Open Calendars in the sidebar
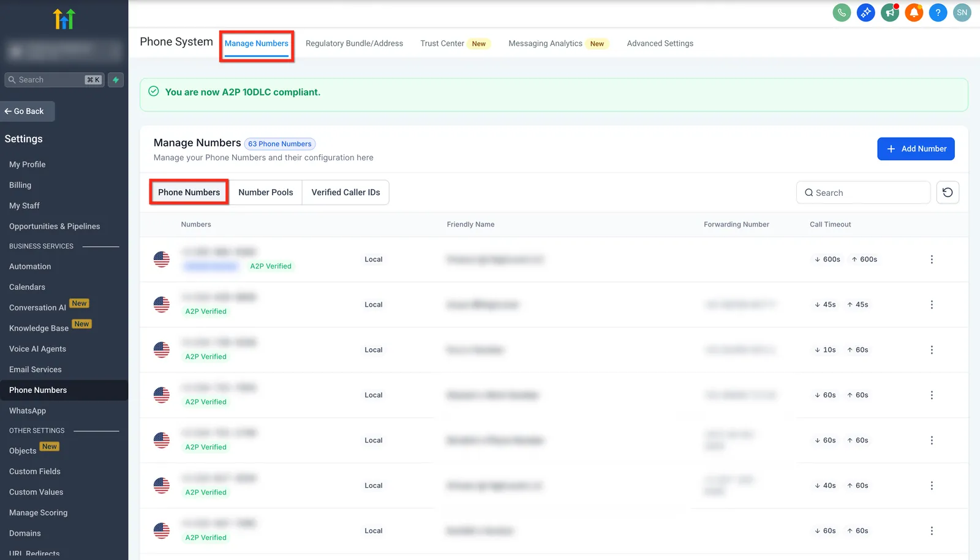 pyautogui.click(x=28, y=287)
